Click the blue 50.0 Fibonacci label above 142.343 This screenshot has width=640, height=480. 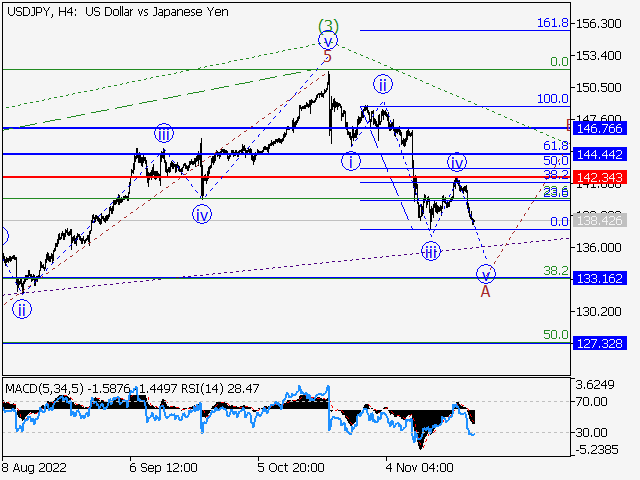[556, 160]
